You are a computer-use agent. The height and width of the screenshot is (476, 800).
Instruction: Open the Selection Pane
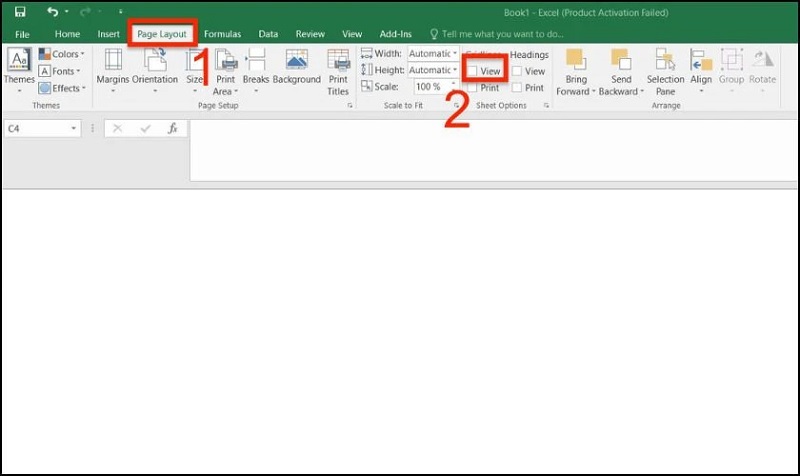[665, 70]
